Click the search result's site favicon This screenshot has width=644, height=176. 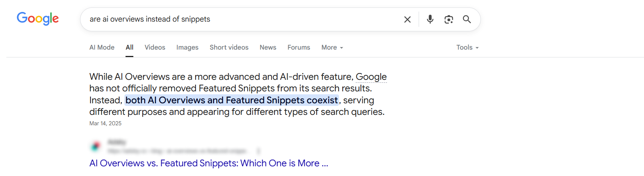click(x=96, y=146)
